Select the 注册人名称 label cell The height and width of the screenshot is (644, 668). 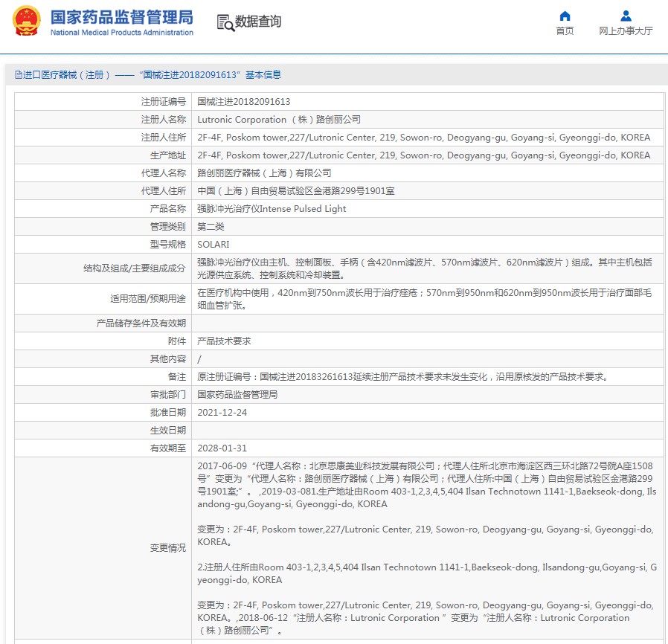tap(103, 120)
